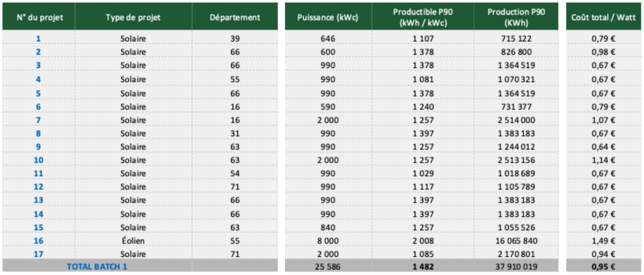Click the project 13 number

point(38,200)
